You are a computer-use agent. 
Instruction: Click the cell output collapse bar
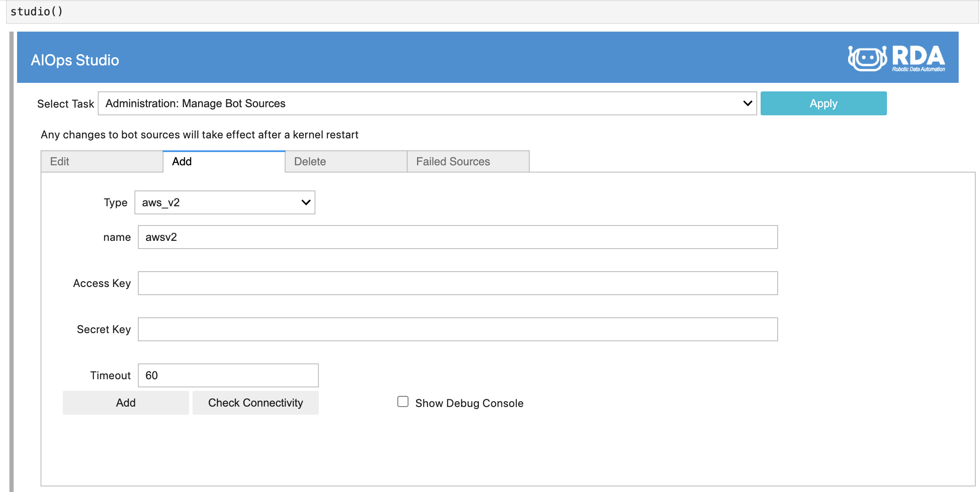tap(12, 261)
